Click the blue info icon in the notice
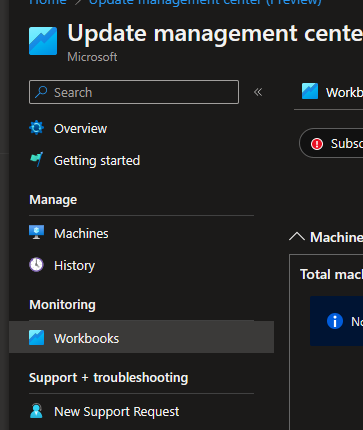Screen dimensions: 363x430 tap(335, 321)
